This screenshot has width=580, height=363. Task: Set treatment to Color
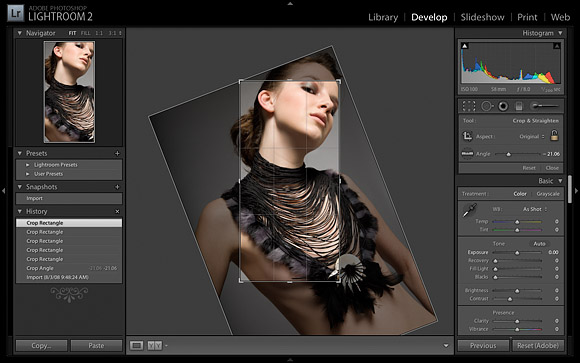click(x=520, y=194)
